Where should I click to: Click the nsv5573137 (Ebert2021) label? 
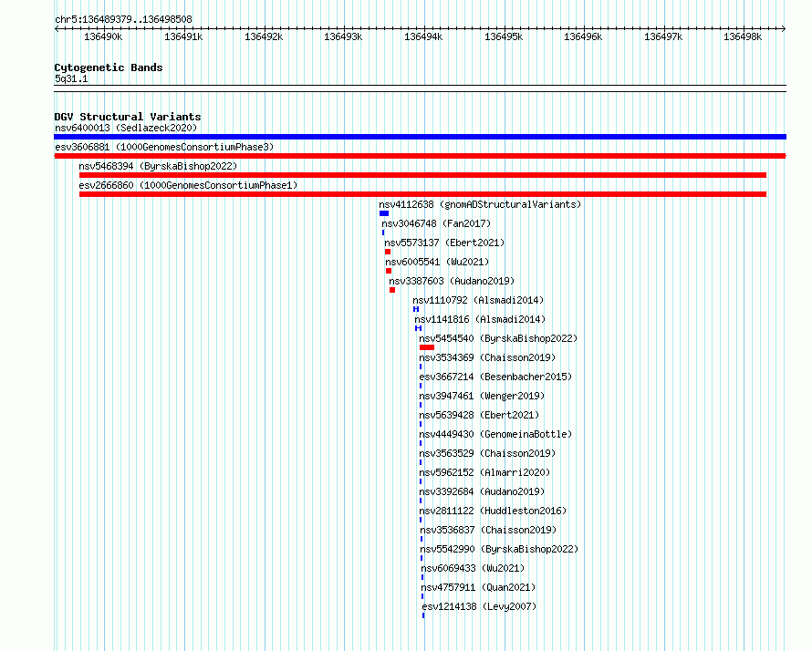point(444,243)
